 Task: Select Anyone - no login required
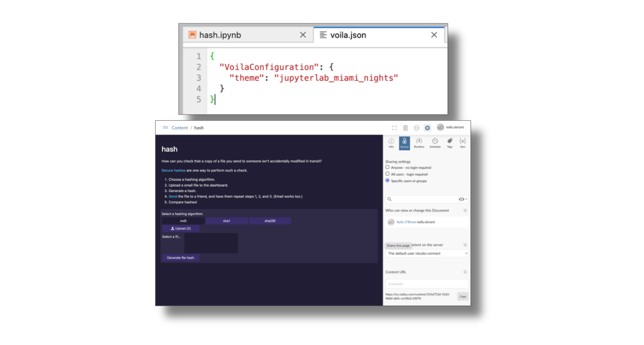388,168
